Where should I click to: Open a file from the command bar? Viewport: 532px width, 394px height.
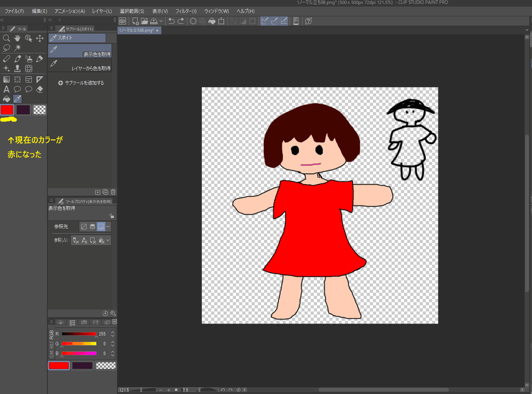[x=144, y=21]
